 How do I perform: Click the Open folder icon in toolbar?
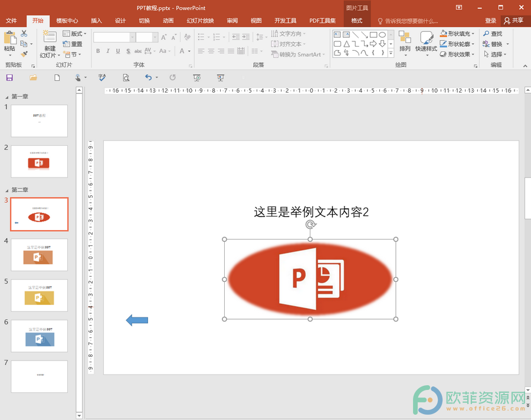point(33,77)
